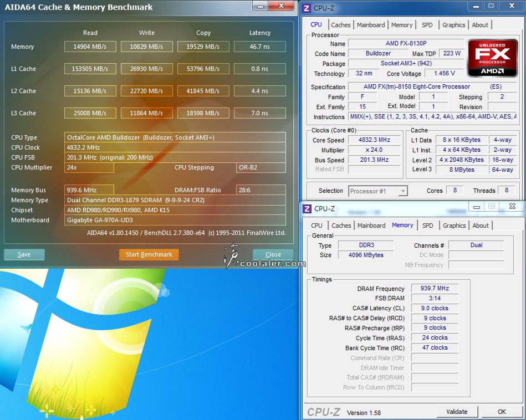Click the FSB:DRAM value 3:14
Viewport: 526px width, 420px height.
435,298
